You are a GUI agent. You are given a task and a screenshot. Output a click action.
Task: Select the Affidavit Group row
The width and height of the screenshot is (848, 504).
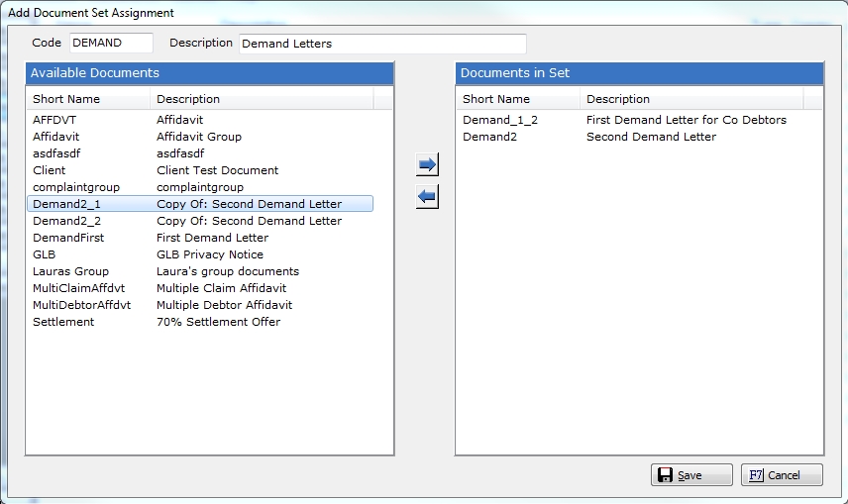(x=198, y=137)
